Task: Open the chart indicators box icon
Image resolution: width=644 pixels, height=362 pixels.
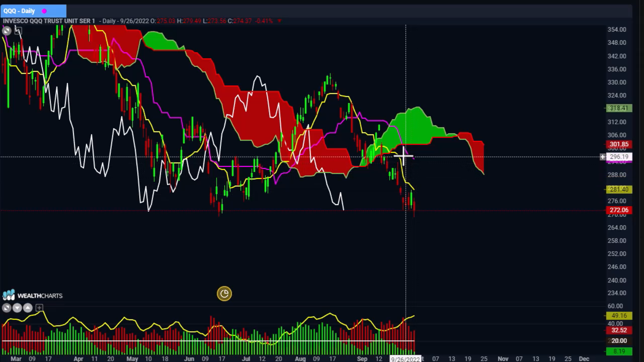Action: pos(18,31)
